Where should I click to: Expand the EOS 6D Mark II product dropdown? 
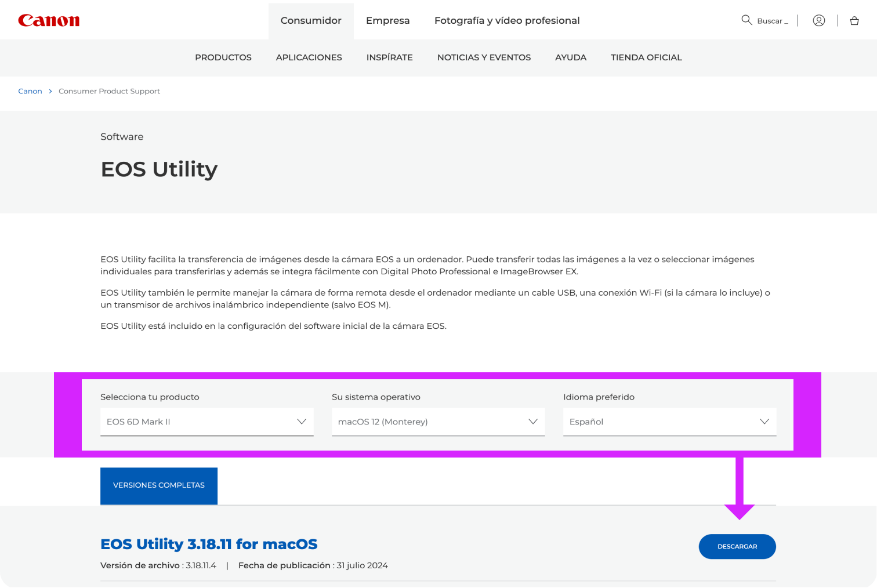pyautogui.click(x=206, y=422)
